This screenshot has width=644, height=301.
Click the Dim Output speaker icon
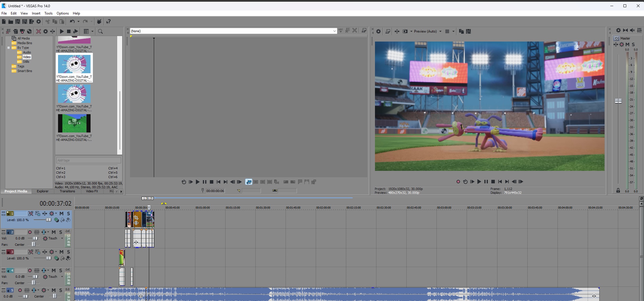[x=632, y=30]
